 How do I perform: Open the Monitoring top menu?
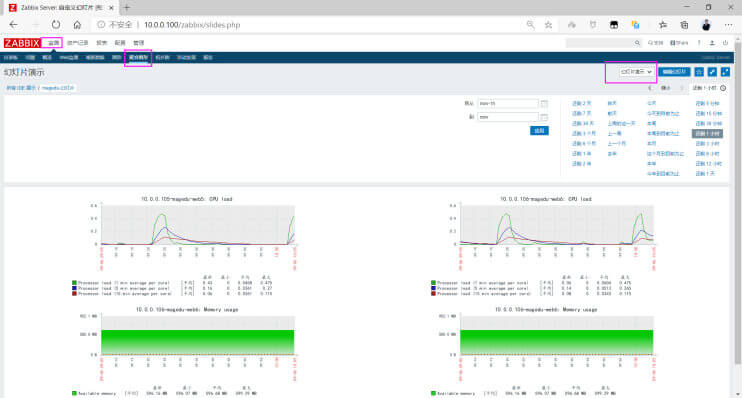53,43
